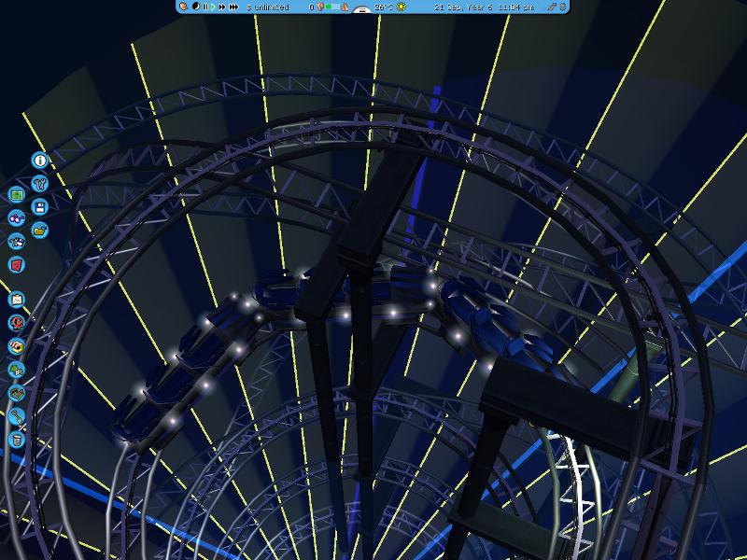Click the '$ unlimited' money display
The image size is (747, 560).
(x=268, y=7)
